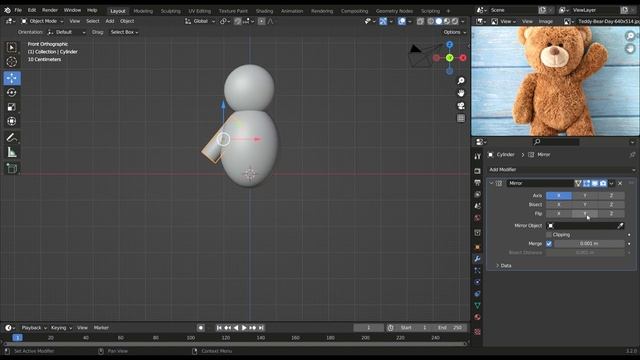The image size is (640, 360).
Task: Switch to the Shading workspace tab
Action: pyautogui.click(x=264, y=11)
